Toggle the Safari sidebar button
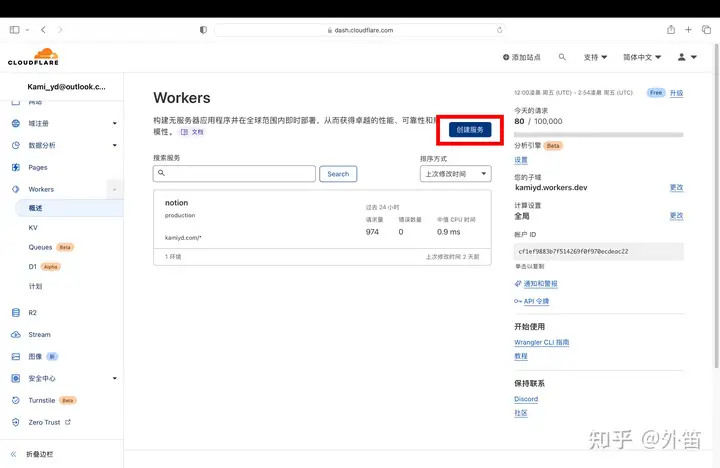 click(x=15, y=30)
